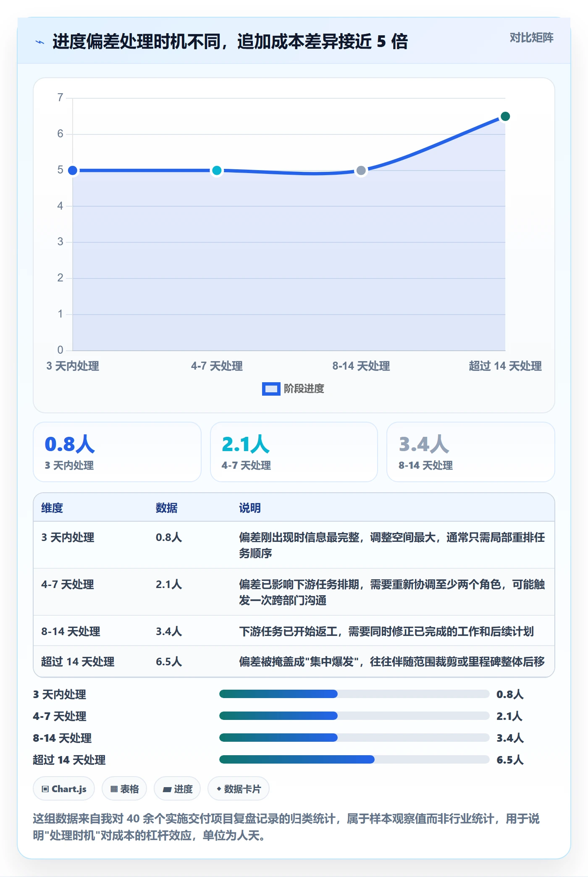This screenshot has width=588, height=877.
Task: Click the 6.5人 table cell
Action: coord(169,662)
